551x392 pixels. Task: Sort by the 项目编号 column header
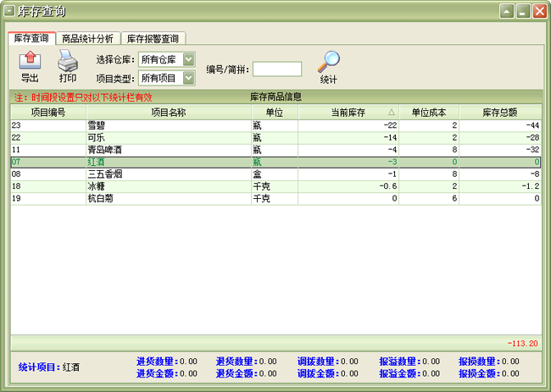point(47,112)
